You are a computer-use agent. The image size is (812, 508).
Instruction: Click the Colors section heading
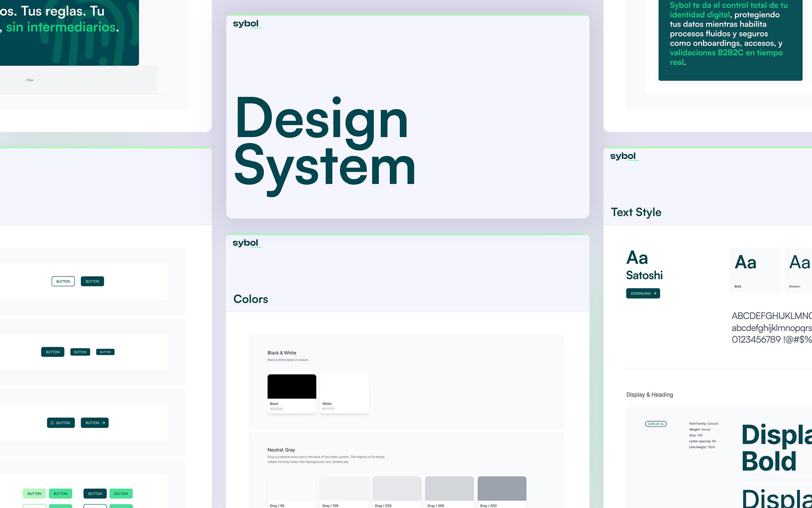(x=251, y=299)
